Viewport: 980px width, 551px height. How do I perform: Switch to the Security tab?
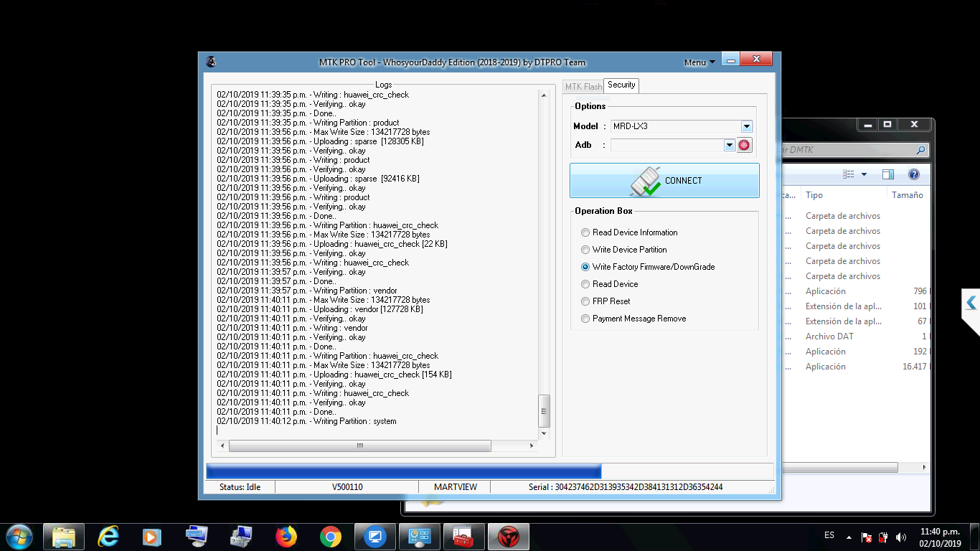pyautogui.click(x=621, y=85)
